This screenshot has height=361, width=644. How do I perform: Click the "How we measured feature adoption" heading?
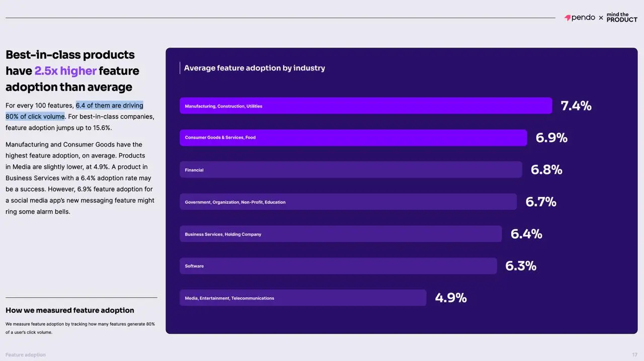tap(70, 310)
